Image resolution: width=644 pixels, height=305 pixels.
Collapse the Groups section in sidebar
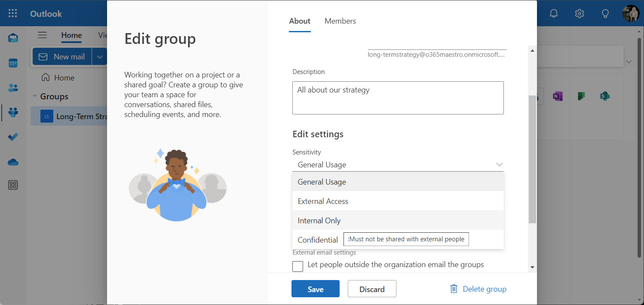click(x=35, y=96)
